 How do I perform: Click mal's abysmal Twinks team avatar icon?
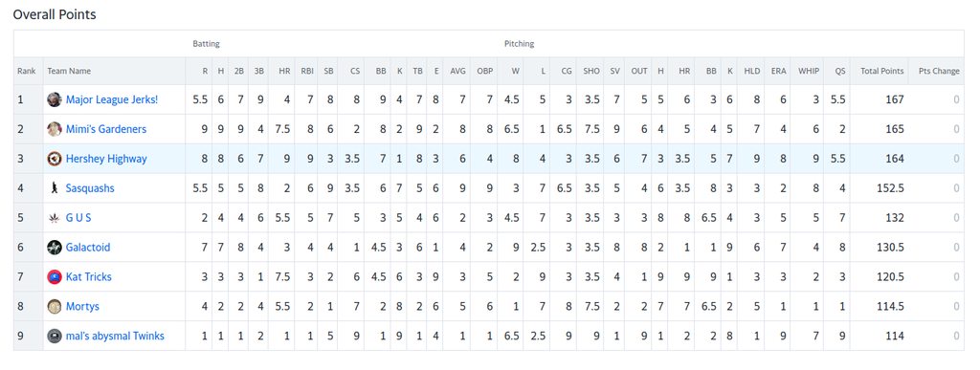pyautogui.click(x=55, y=336)
